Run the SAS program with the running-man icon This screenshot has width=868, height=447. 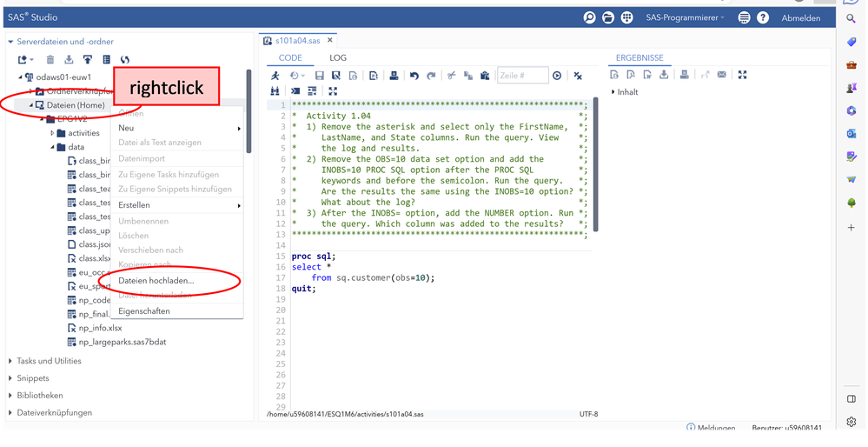pyautogui.click(x=275, y=76)
